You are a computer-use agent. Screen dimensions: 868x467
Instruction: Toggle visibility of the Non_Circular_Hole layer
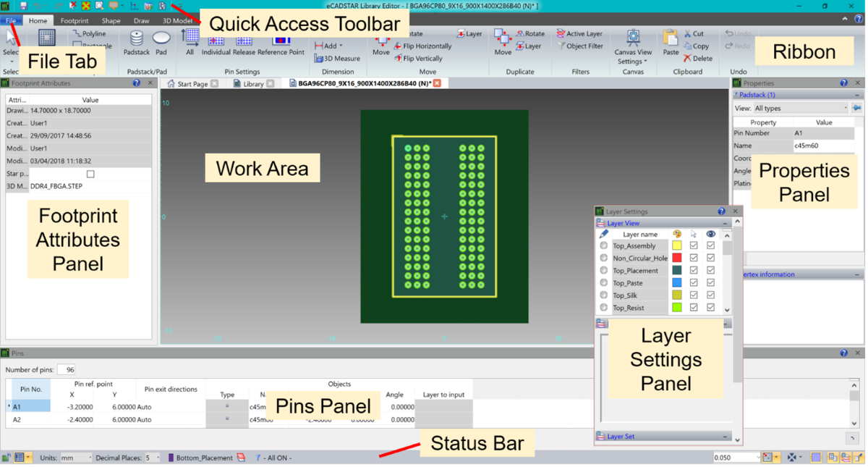710,258
